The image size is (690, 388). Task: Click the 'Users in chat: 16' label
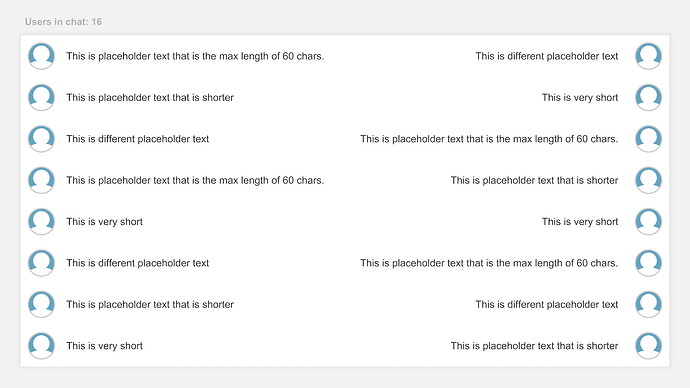pos(63,22)
